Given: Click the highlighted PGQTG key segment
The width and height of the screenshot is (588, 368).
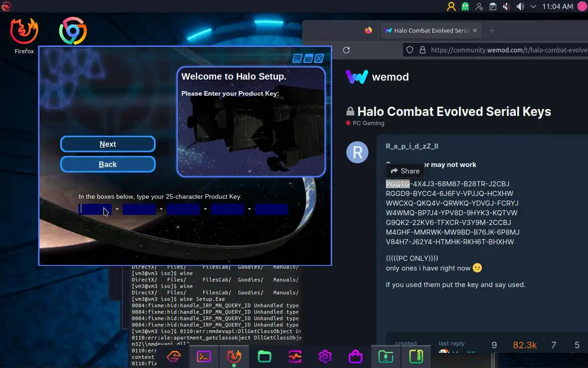Looking at the screenshot, I should pyautogui.click(x=398, y=184).
